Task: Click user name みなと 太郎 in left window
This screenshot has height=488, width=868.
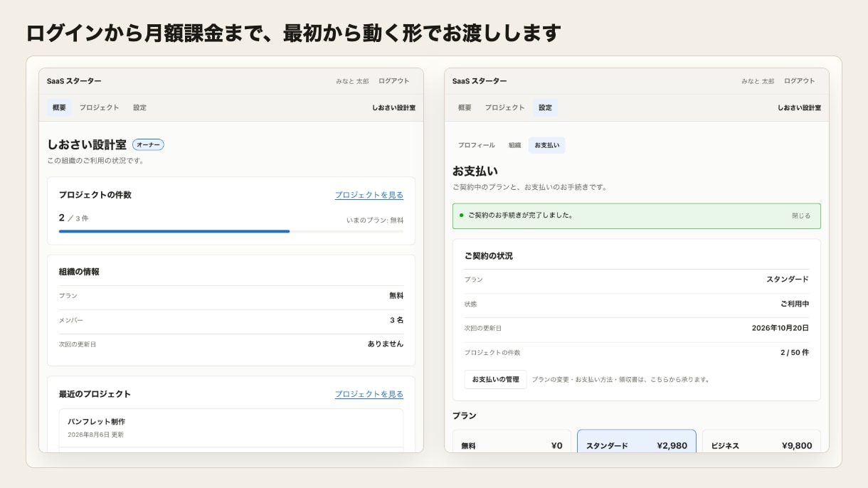Action: tap(352, 81)
